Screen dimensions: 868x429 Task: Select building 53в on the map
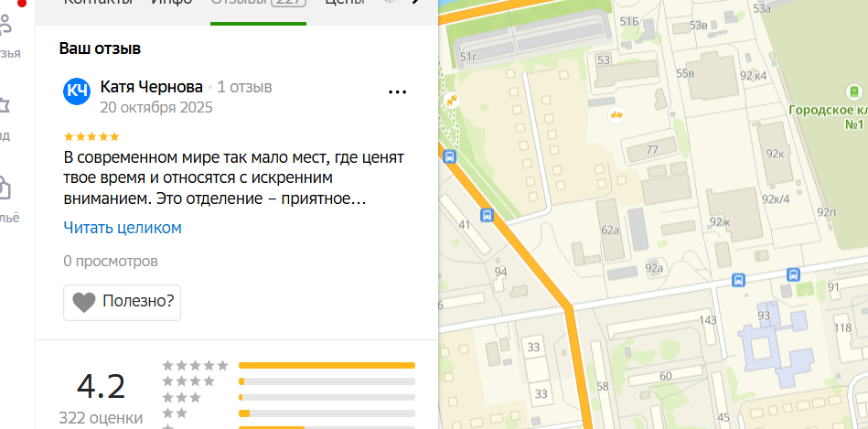[x=699, y=26]
